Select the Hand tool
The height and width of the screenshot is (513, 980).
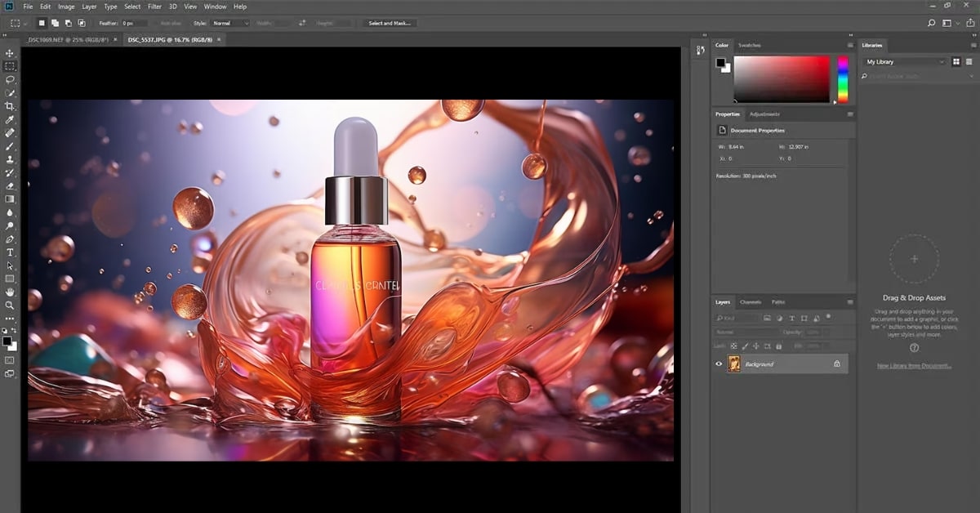[10, 292]
